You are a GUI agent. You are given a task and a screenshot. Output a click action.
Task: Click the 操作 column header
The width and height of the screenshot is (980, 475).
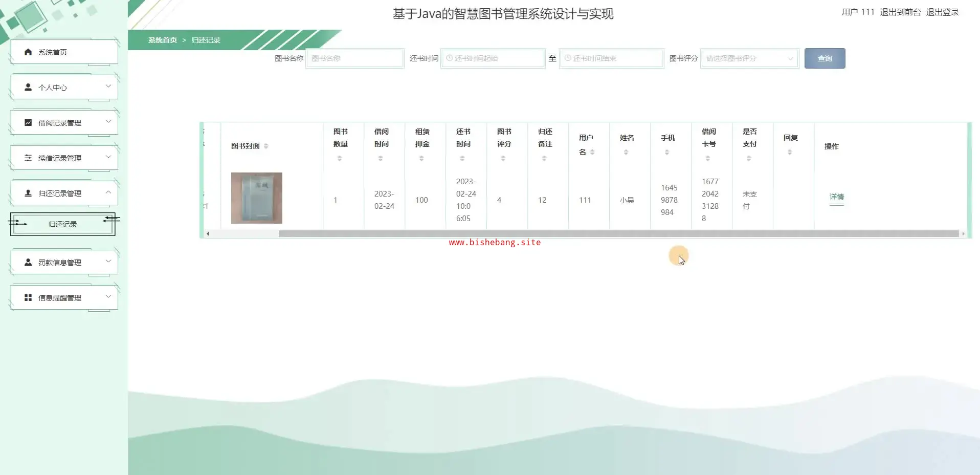click(832, 146)
